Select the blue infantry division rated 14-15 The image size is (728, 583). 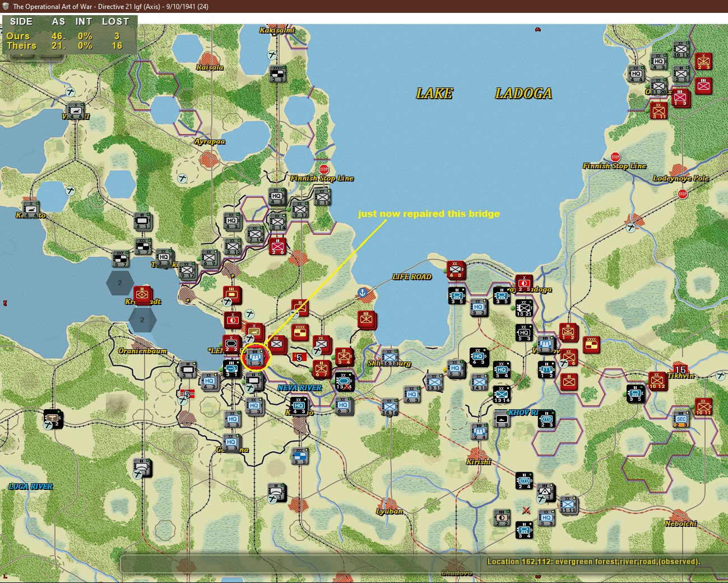tap(479, 382)
